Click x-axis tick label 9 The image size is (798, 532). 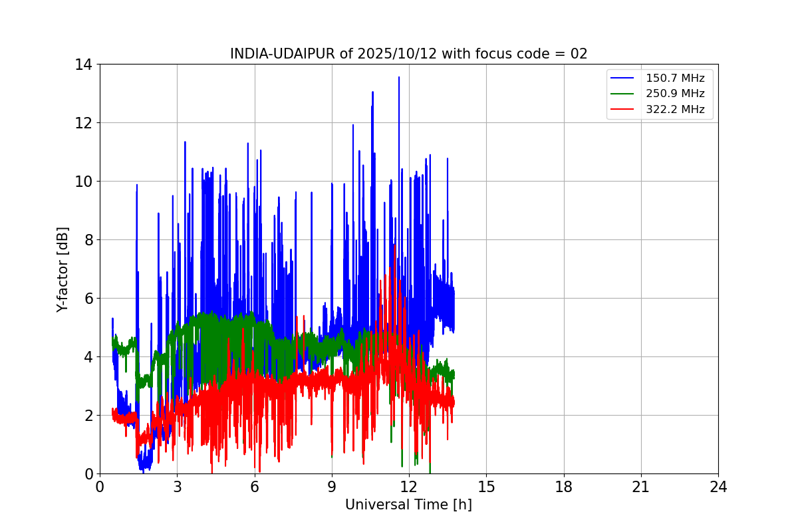[x=332, y=487]
